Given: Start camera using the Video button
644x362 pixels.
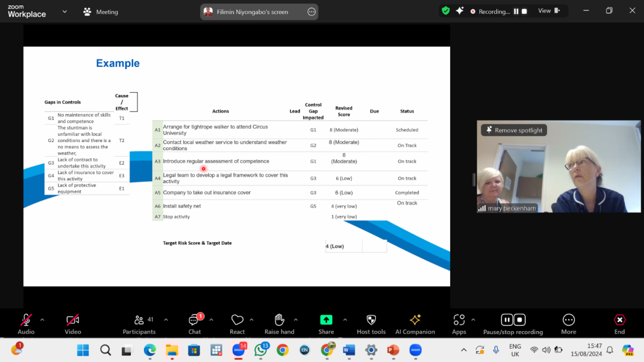Looking at the screenshot, I should (73, 324).
